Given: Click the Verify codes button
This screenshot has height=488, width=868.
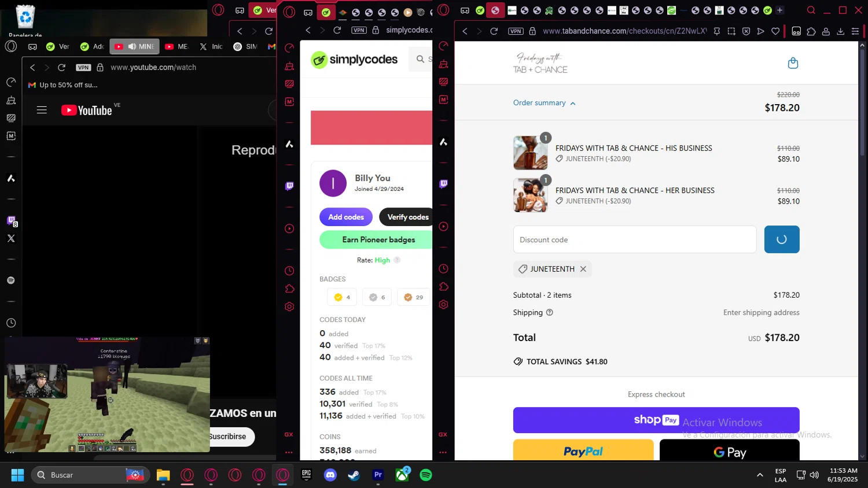Looking at the screenshot, I should pos(406,217).
